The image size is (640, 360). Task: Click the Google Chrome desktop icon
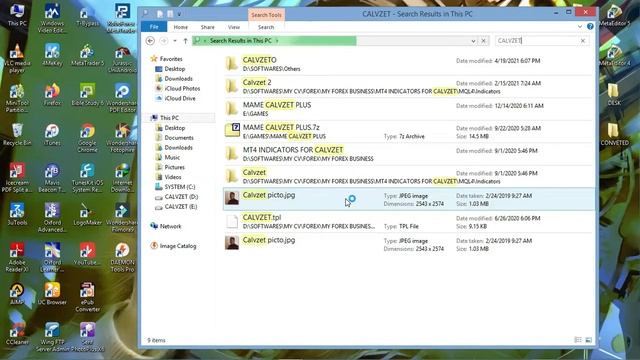[87, 138]
